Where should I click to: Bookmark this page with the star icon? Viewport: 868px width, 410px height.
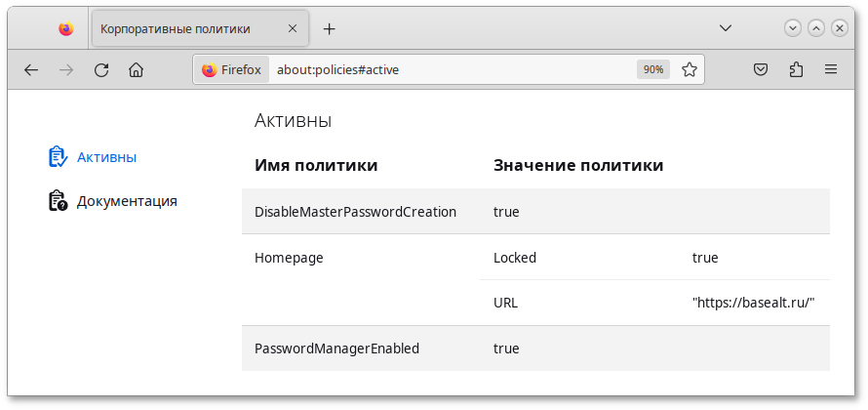click(689, 69)
